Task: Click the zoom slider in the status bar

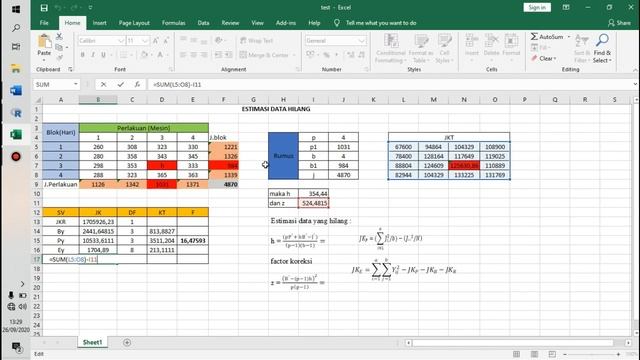Action: click(x=591, y=354)
